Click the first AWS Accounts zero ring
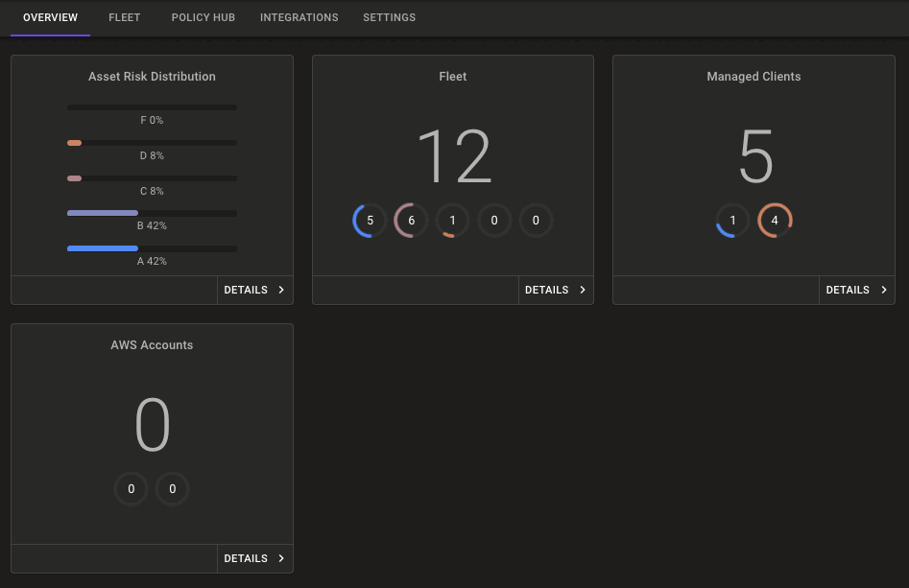 [x=132, y=489]
